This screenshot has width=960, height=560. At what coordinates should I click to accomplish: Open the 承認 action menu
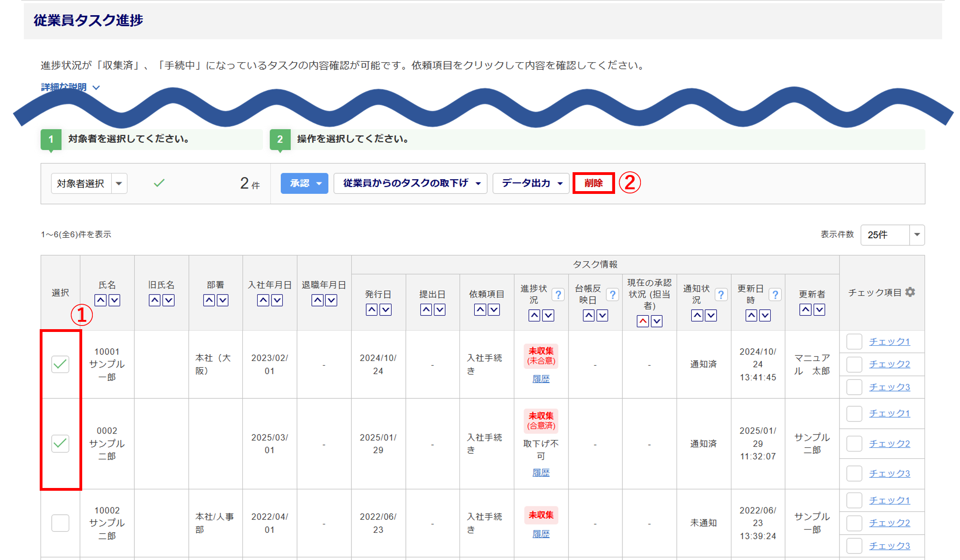pyautogui.click(x=304, y=183)
